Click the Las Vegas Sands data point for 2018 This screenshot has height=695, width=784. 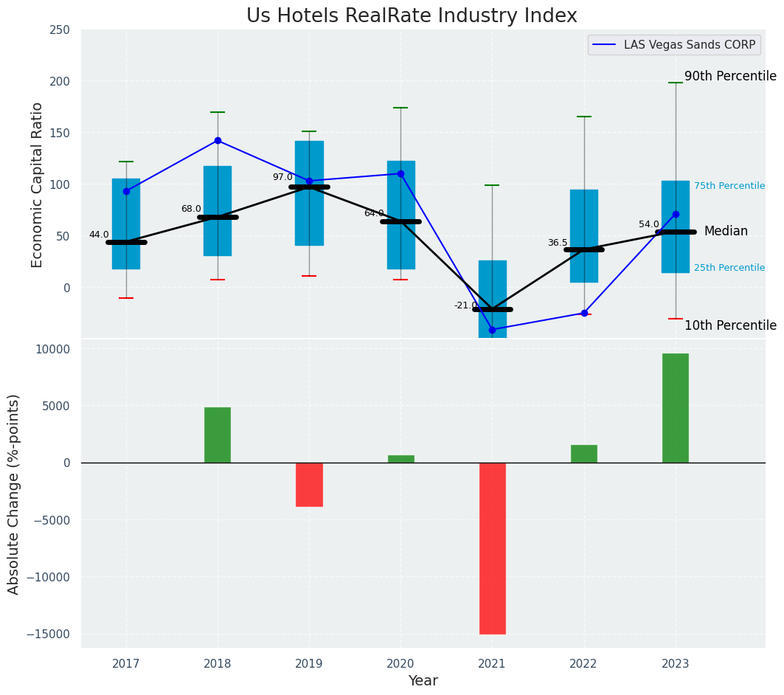(218, 140)
